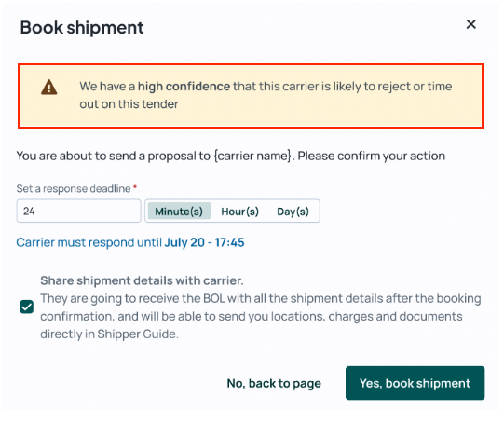The width and height of the screenshot is (504, 423).
Task: Confirm with Yes, book shipment
Action: tap(415, 383)
